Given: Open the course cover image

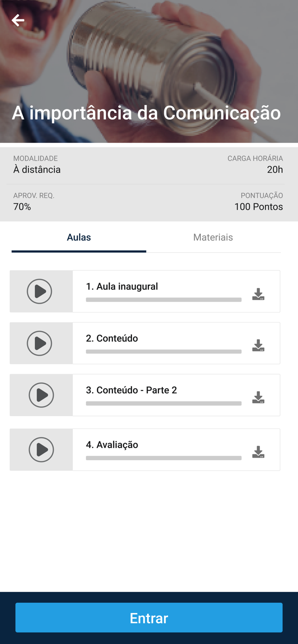Looking at the screenshot, I should (x=149, y=64).
